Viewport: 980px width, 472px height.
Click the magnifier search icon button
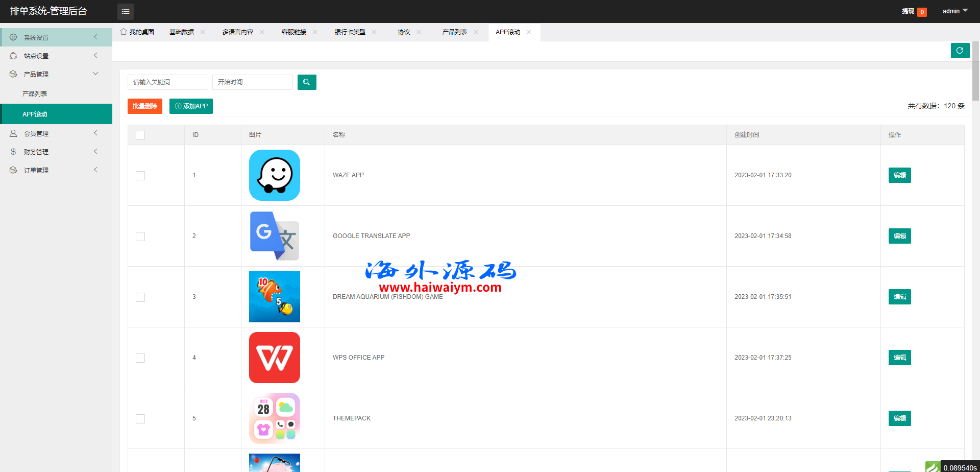(307, 82)
